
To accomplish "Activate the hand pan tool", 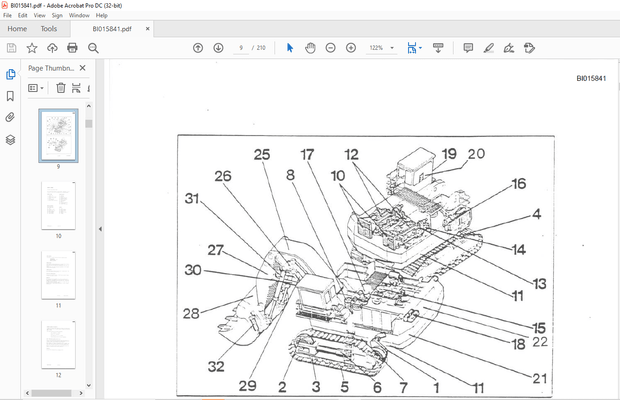I will pos(310,48).
